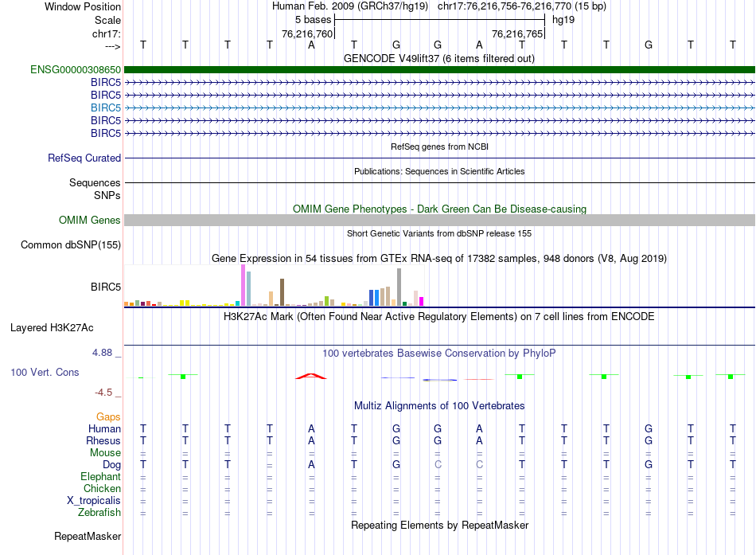Click Human Feb. 2009 (GRCh37/hg19) assembly text
756x555 pixels.
tap(350, 6)
